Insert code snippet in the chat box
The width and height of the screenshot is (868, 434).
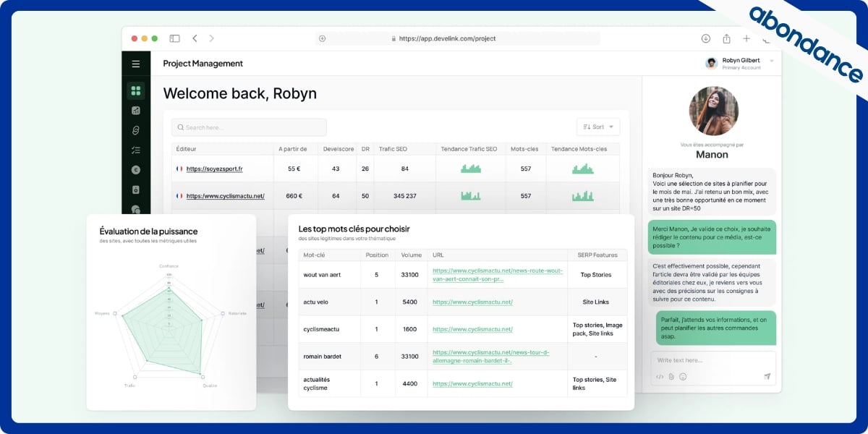660,377
